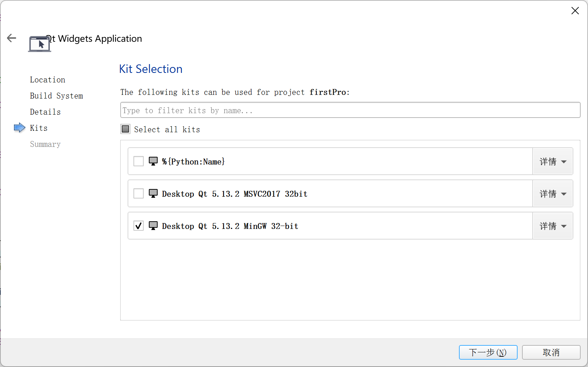Click the blue arrow next to Kits
The height and width of the screenshot is (367, 588).
pos(19,128)
